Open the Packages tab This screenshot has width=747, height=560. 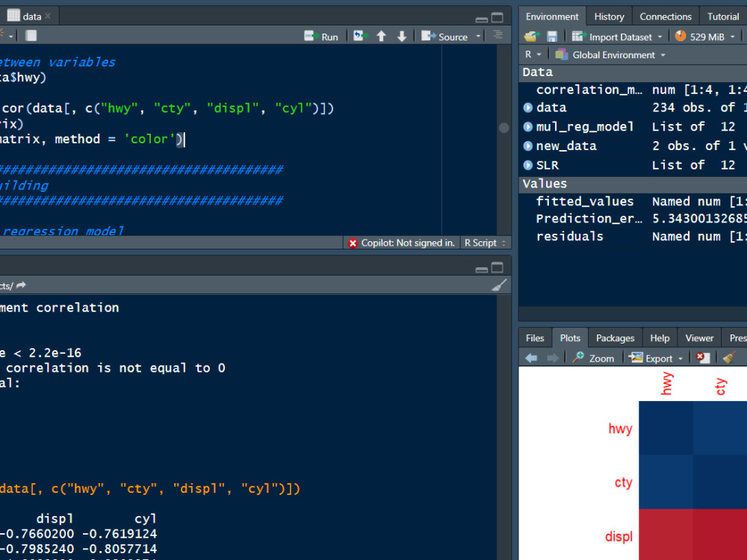pos(614,337)
